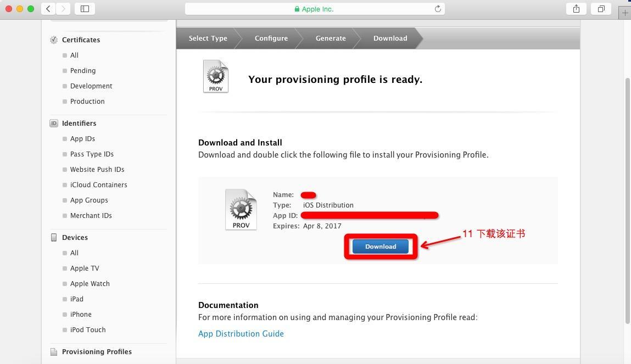Click the Safari back arrow
Screen dimensions: 631x364
click(x=48, y=9)
